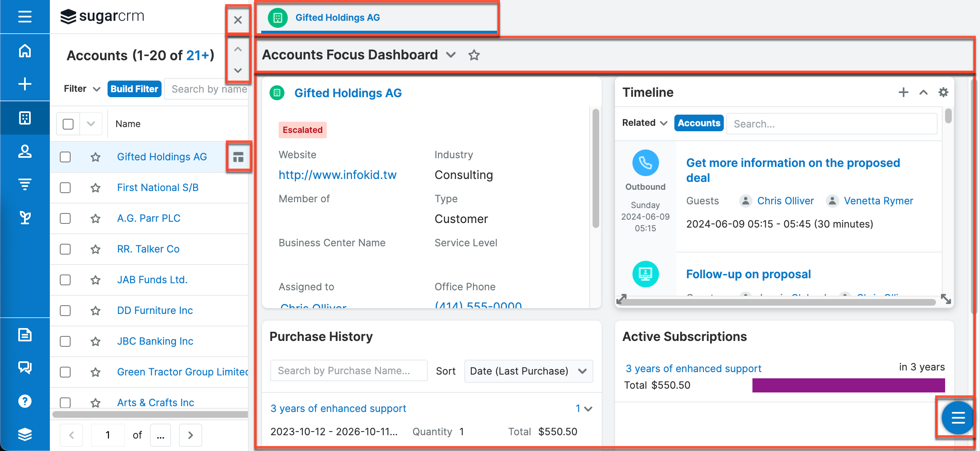Open the Contacts person icon in sidebar
The width and height of the screenshot is (980, 451).
25,152
